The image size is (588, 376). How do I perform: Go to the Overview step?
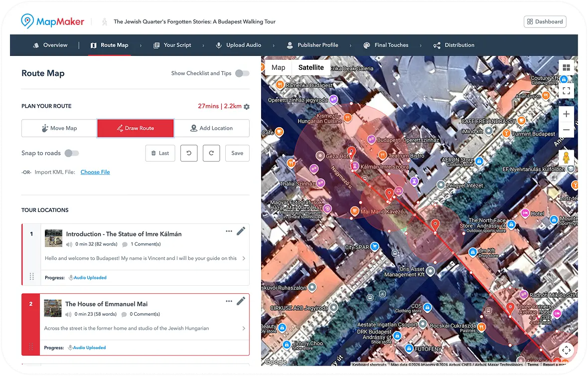(50, 45)
